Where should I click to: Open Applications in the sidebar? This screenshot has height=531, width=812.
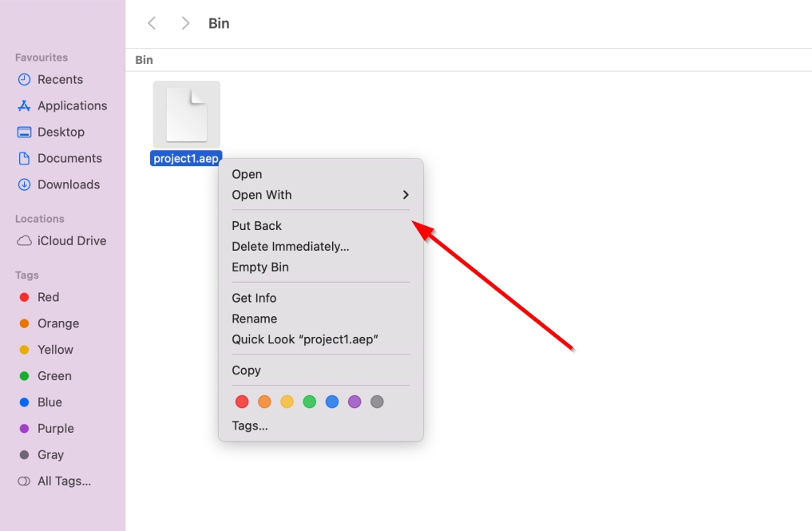pyautogui.click(x=72, y=105)
